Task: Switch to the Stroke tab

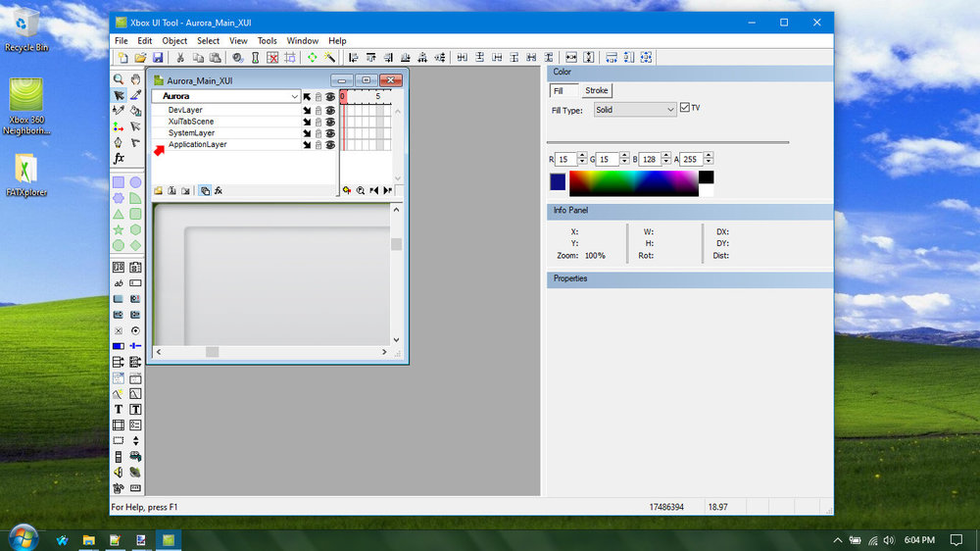Action: point(596,90)
